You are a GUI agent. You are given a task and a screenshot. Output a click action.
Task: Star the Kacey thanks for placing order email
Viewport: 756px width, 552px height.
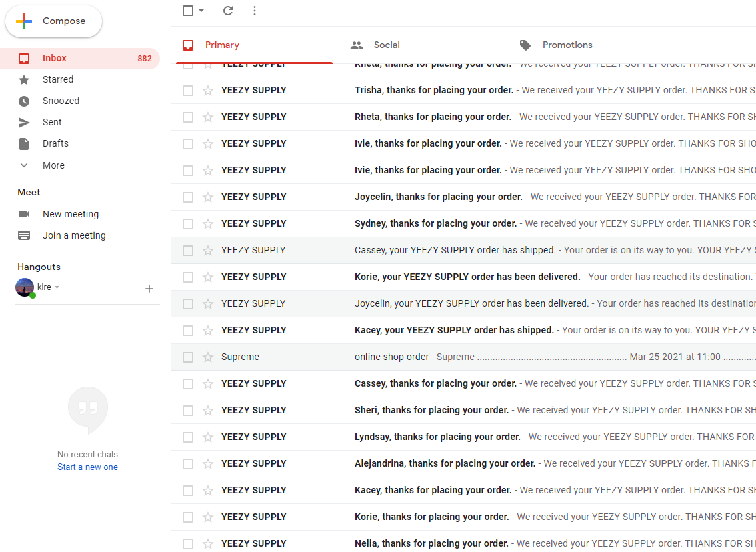point(208,491)
